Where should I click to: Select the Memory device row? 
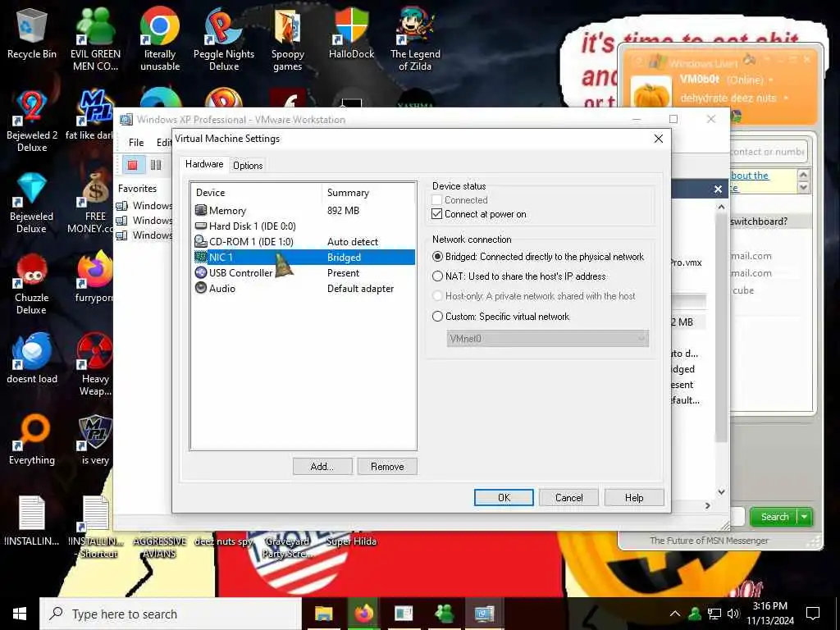(304, 211)
